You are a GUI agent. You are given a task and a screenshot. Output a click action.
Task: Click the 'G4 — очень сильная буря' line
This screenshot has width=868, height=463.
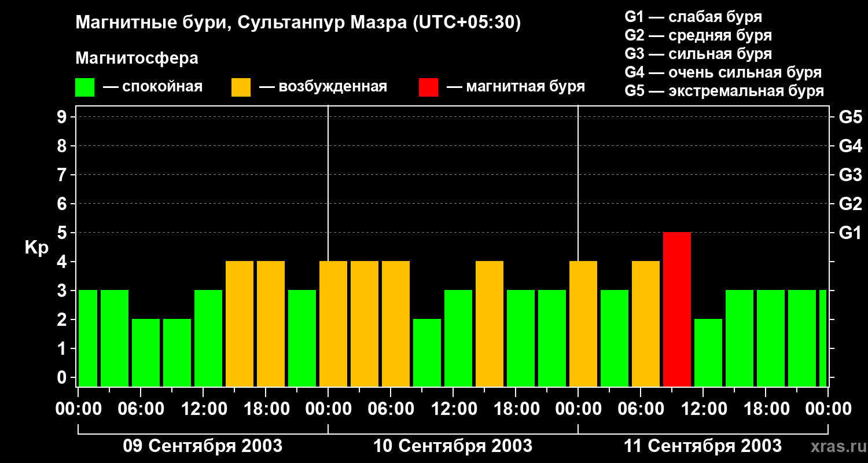(x=723, y=72)
